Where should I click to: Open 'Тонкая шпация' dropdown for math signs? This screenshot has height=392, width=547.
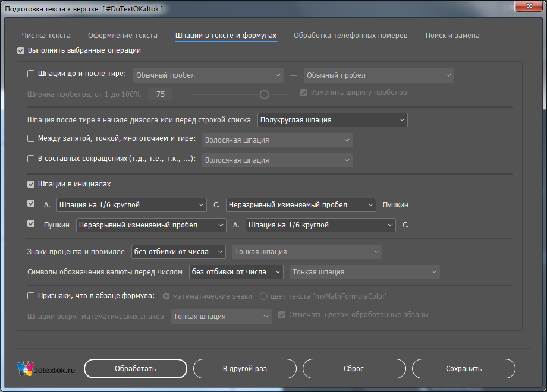pos(221,317)
